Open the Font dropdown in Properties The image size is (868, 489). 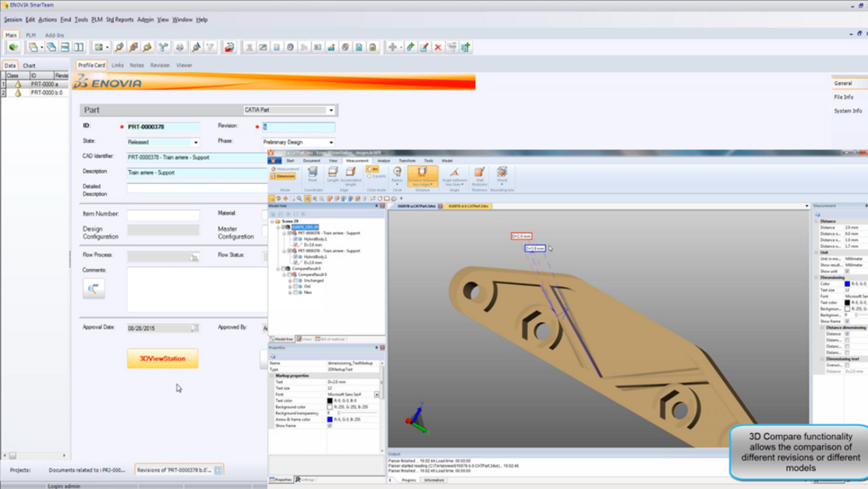pos(377,395)
